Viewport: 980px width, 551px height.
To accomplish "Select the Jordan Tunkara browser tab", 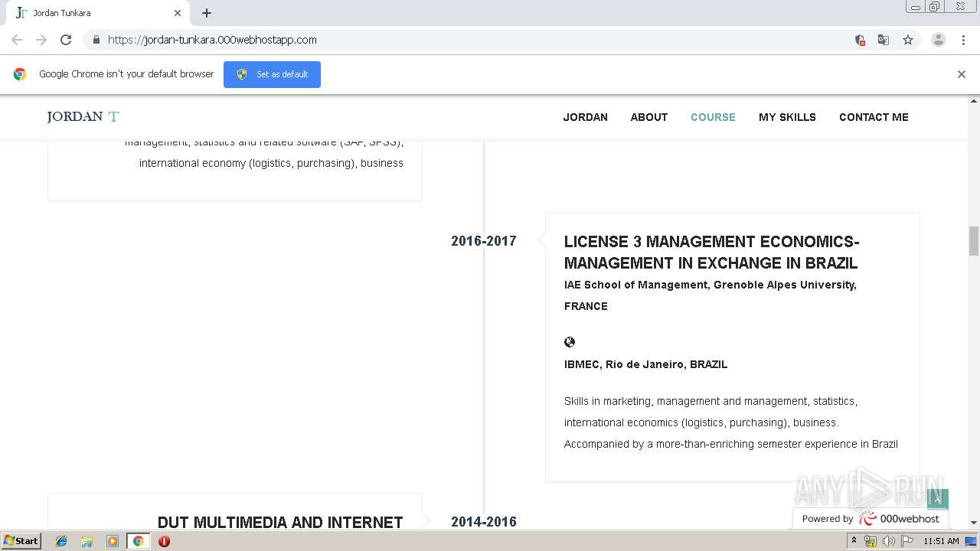I will (98, 13).
